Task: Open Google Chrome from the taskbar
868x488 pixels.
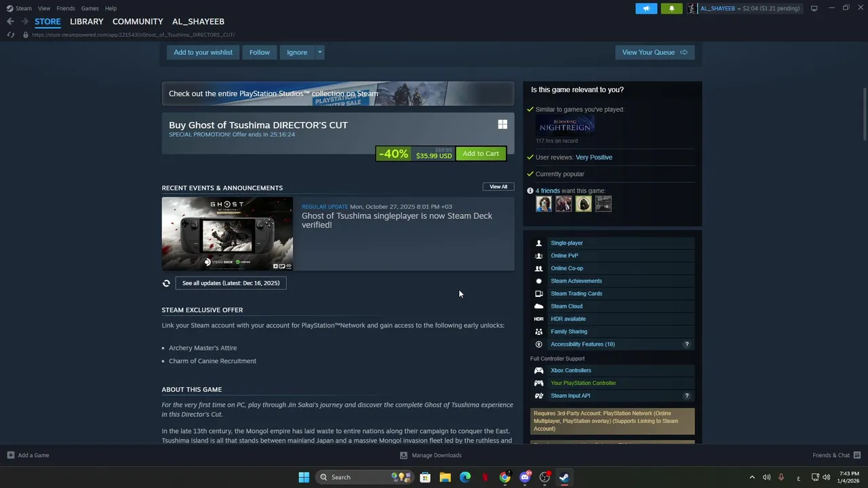Action: point(505,477)
